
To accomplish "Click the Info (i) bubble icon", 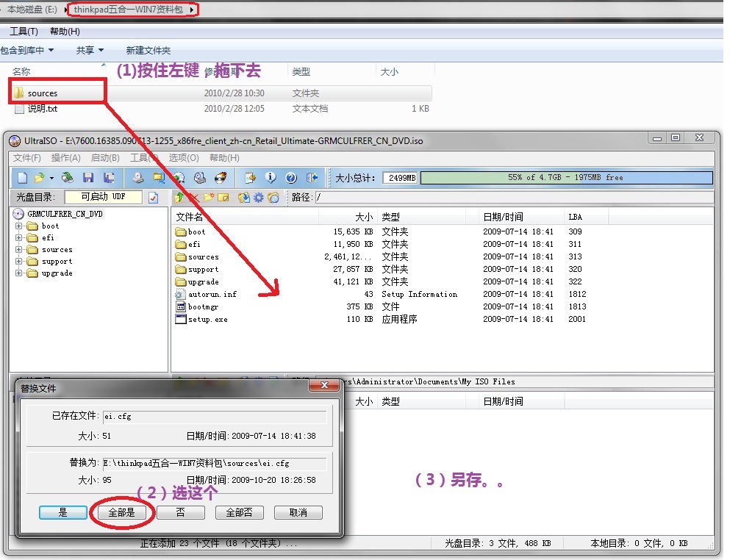I will click(271, 178).
